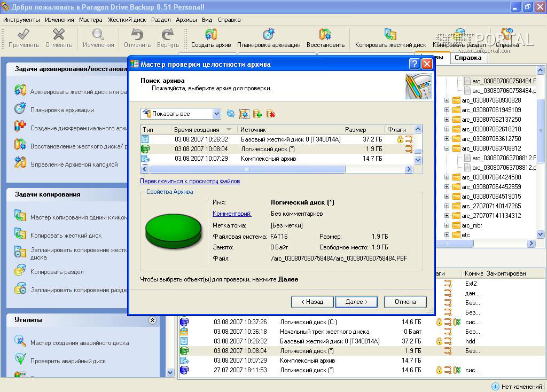
Task: Select the 27.07.2007 18:11:53 archive row
Action: (361, 370)
